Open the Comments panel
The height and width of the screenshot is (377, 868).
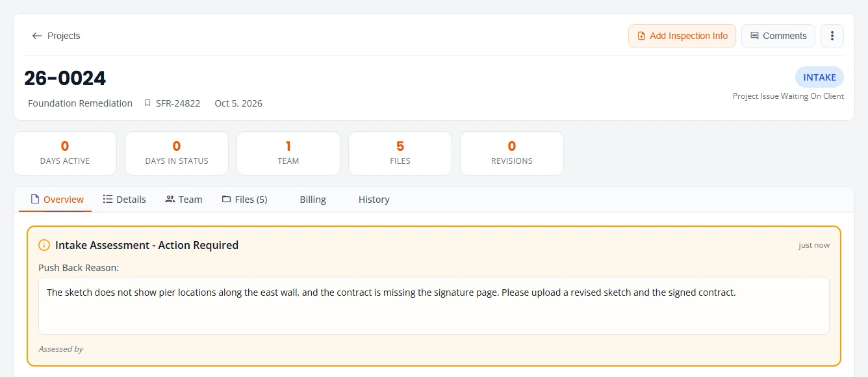[x=778, y=36]
